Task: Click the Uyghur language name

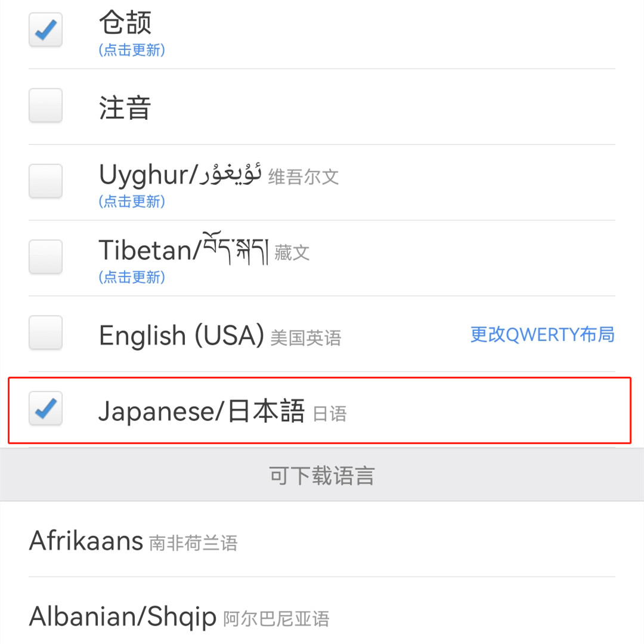Action: [x=180, y=175]
